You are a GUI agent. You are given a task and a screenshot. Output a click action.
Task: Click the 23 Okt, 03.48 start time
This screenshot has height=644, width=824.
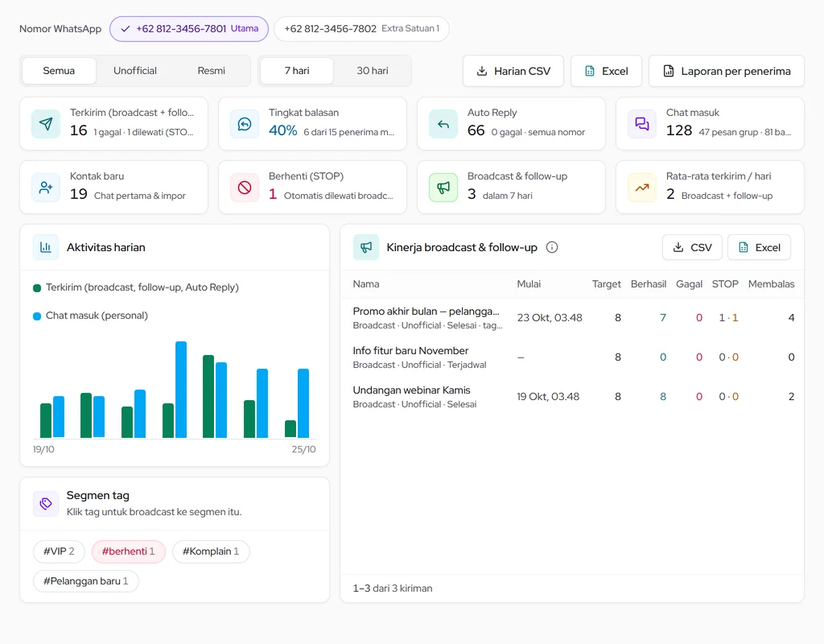click(550, 317)
